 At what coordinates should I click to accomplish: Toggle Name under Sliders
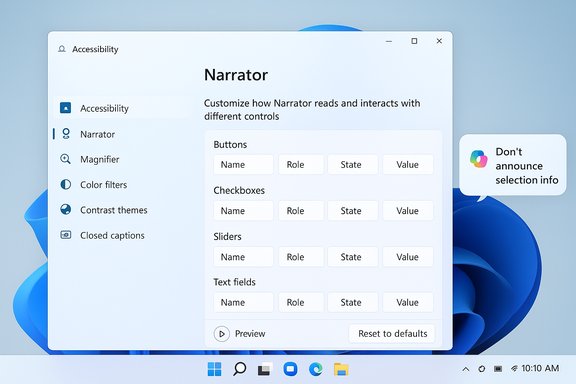coord(243,257)
